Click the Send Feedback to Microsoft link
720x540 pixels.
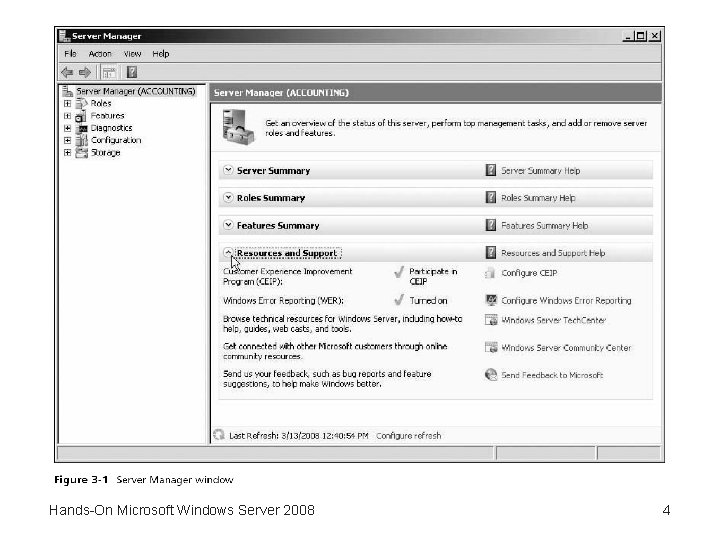(552, 375)
